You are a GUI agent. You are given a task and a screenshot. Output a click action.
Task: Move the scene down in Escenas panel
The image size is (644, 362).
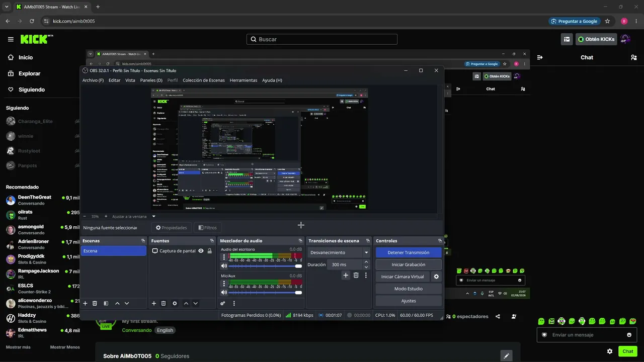(x=127, y=303)
